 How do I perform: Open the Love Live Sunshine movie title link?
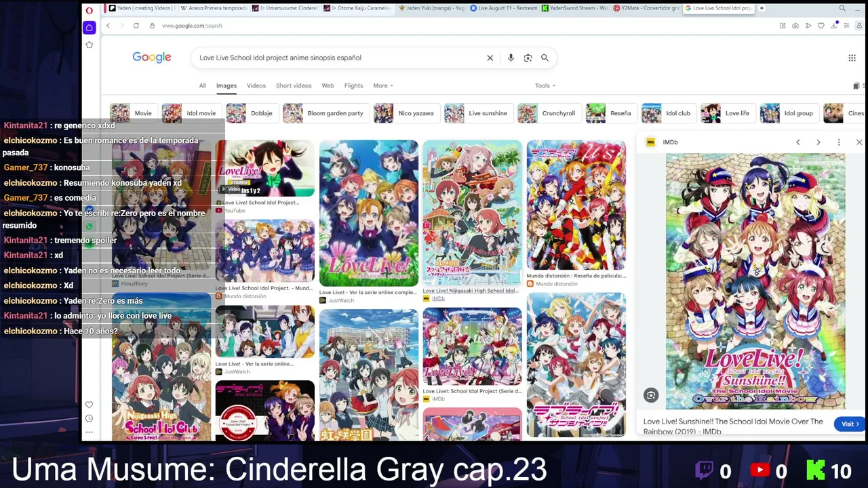tap(733, 426)
